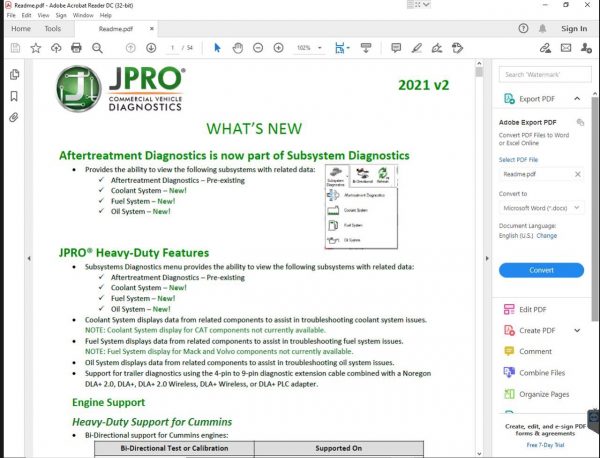Add a sticky note comment
This screenshot has width=600, height=458.
pyautogui.click(x=396, y=48)
